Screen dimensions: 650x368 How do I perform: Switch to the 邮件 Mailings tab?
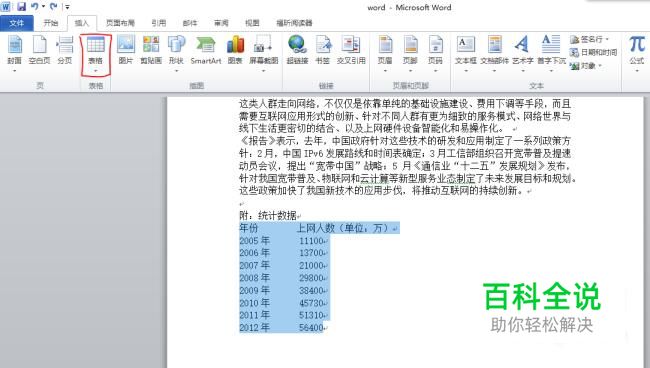[190, 23]
